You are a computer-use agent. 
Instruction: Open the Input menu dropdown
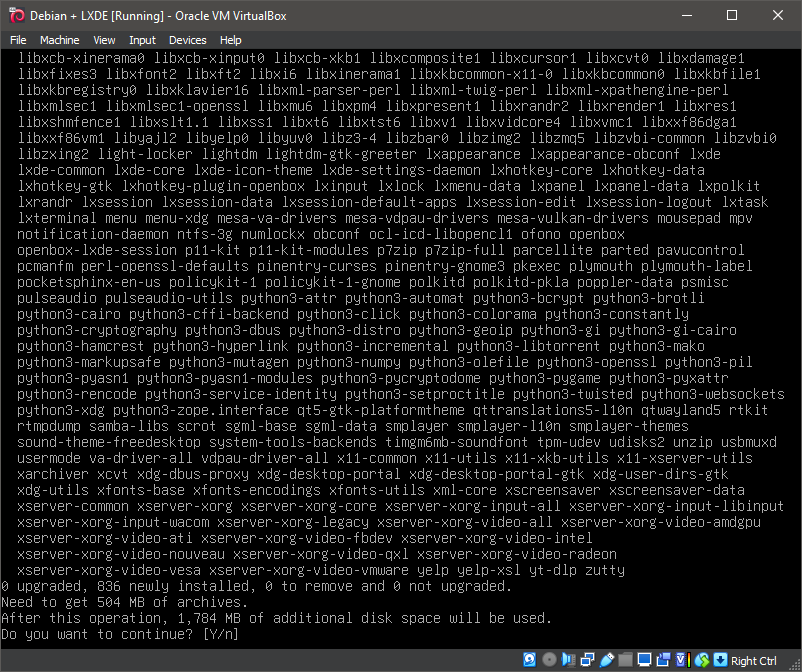click(142, 40)
